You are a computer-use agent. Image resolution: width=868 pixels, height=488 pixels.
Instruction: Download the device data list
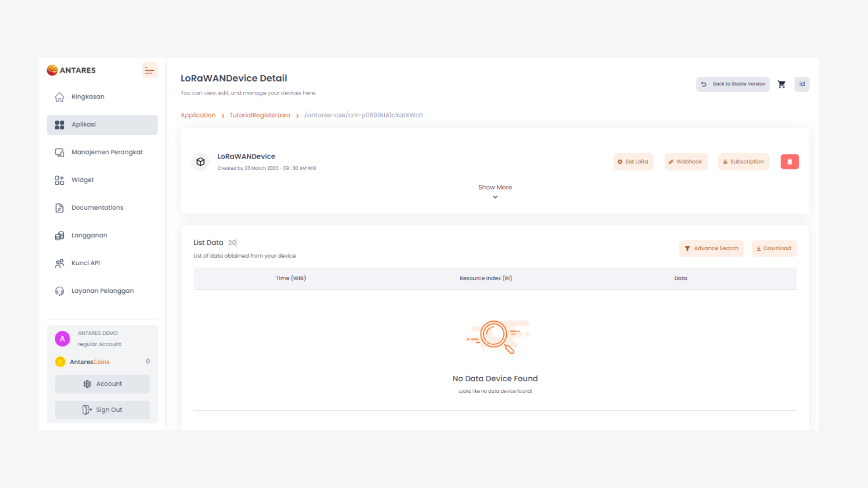click(774, 249)
